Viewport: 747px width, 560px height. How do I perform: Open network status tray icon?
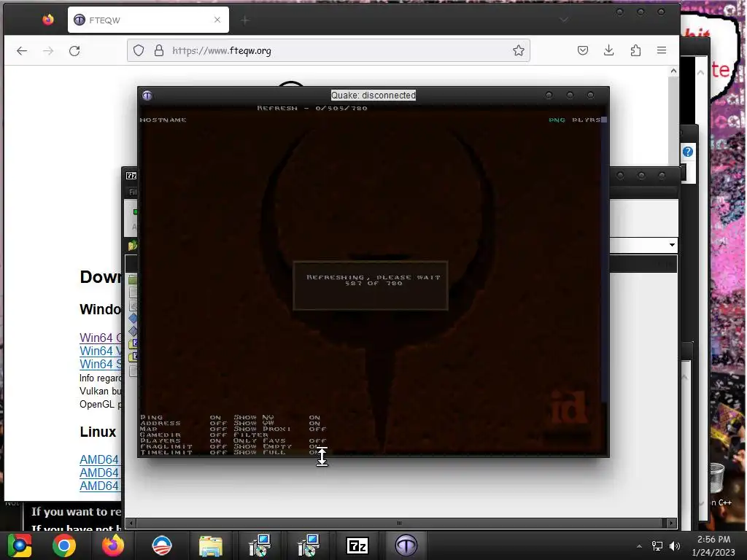tap(657, 546)
